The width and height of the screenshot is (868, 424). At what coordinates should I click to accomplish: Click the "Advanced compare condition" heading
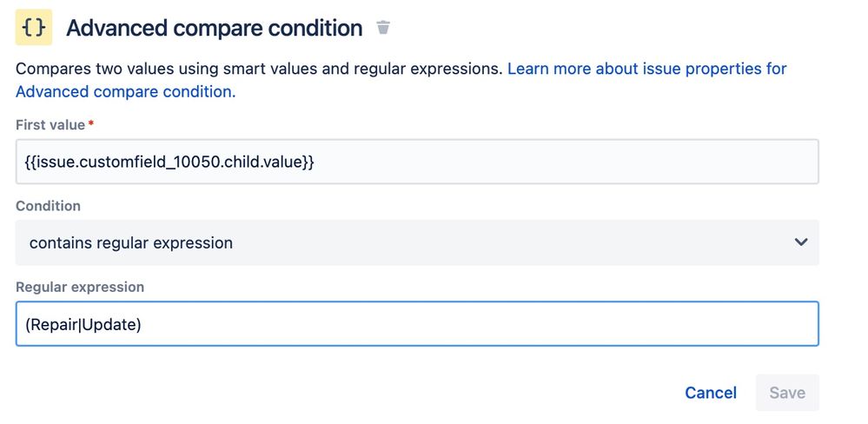[x=214, y=28]
